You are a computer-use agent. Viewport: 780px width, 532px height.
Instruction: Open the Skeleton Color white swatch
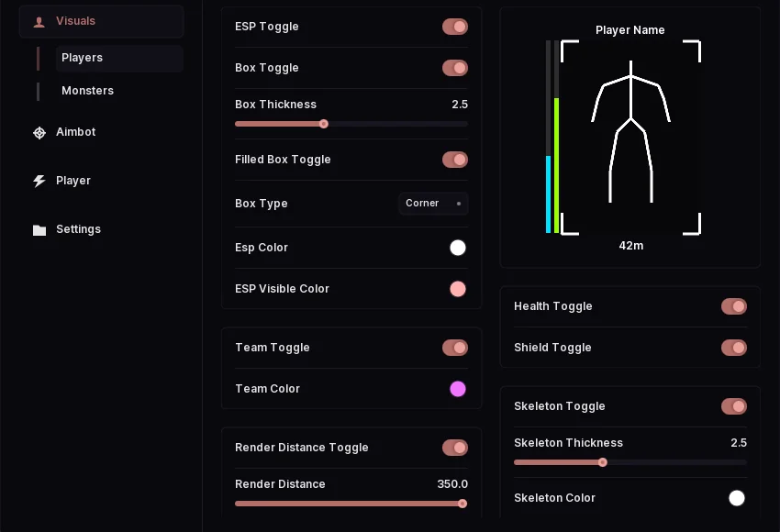737,498
